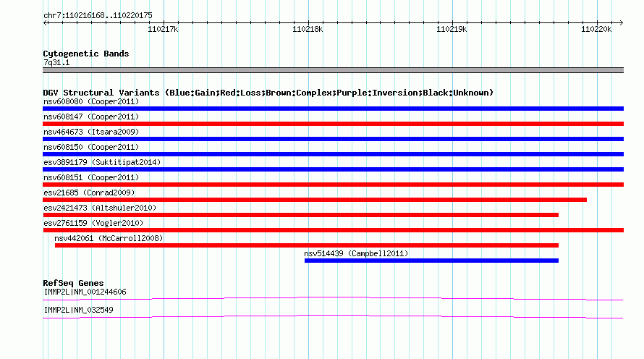Click the 110219k ruler mark
The image size is (644, 359).
tap(452, 29)
